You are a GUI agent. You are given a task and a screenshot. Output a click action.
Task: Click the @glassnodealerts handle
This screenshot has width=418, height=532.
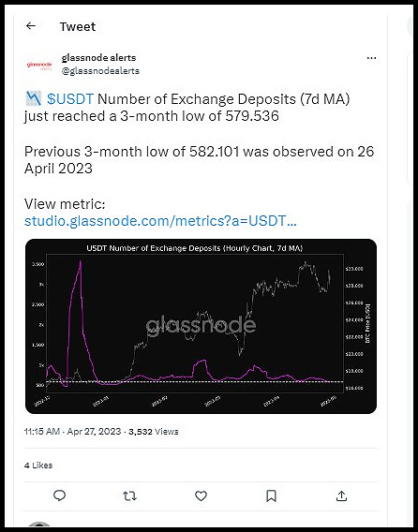click(100, 70)
